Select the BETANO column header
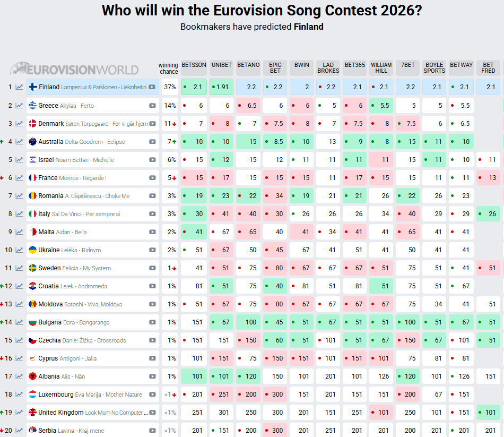This screenshot has height=437, width=504. [248, 68]
